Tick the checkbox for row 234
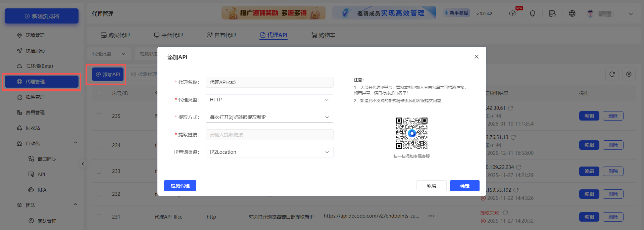This screenshot has height=230, width=644. 99,145
